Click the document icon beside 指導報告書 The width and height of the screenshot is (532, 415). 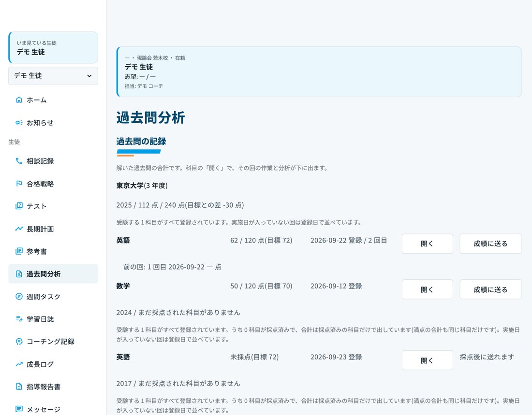point(19,386)
